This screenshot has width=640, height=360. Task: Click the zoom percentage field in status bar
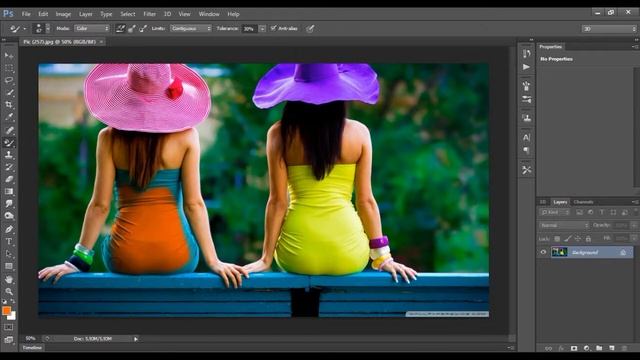pyautogui.click(x=31, y=338)
